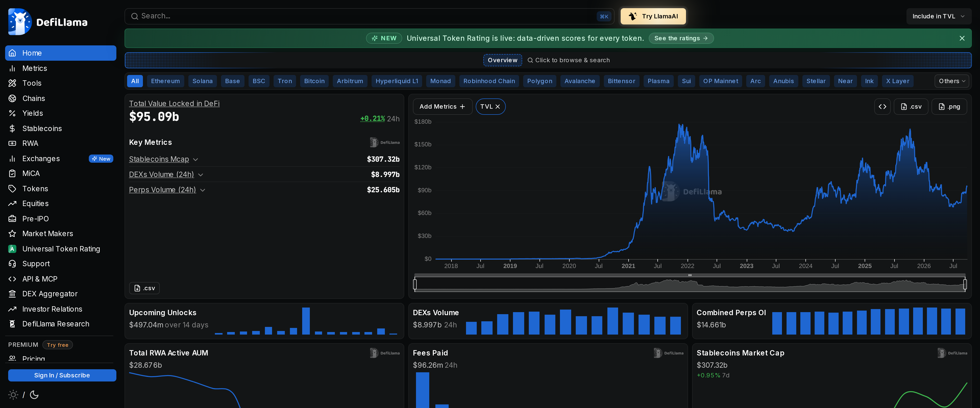This screenshot has width=980, height=408.
Task: Download the chart as .csv
Action: coord(911,107)
